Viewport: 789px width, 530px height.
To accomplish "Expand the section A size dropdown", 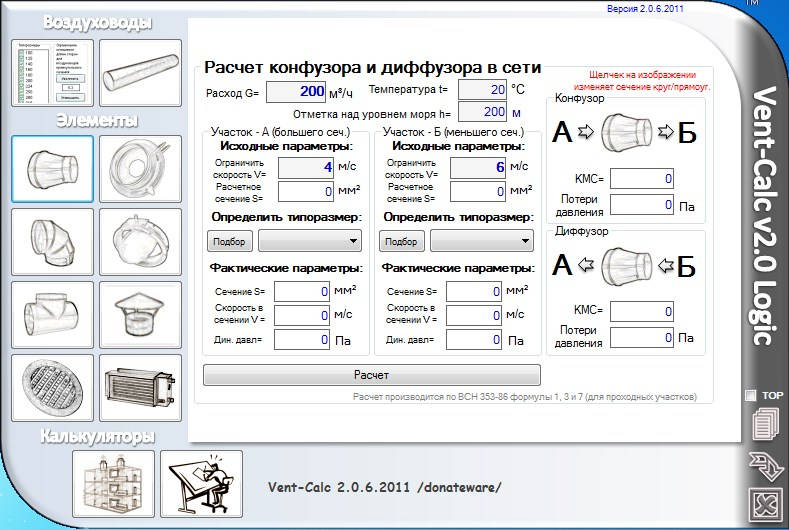I will tap(310, 241).
